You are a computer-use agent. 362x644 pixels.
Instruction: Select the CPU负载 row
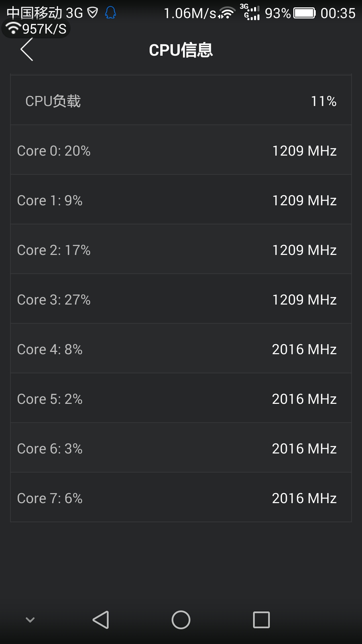click(x=181, y=101)
